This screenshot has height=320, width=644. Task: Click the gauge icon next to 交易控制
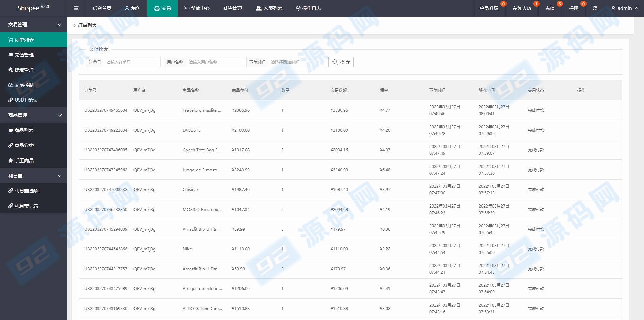click(x=11, y=85)
